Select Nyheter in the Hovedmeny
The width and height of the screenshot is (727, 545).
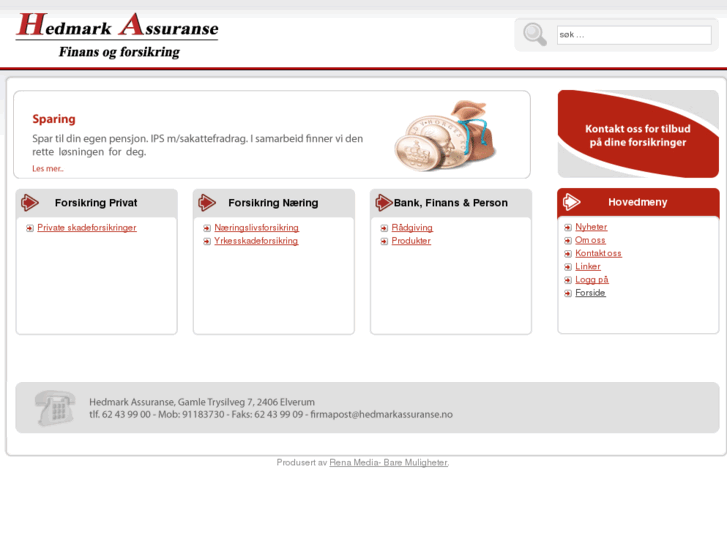pos(591,227)
